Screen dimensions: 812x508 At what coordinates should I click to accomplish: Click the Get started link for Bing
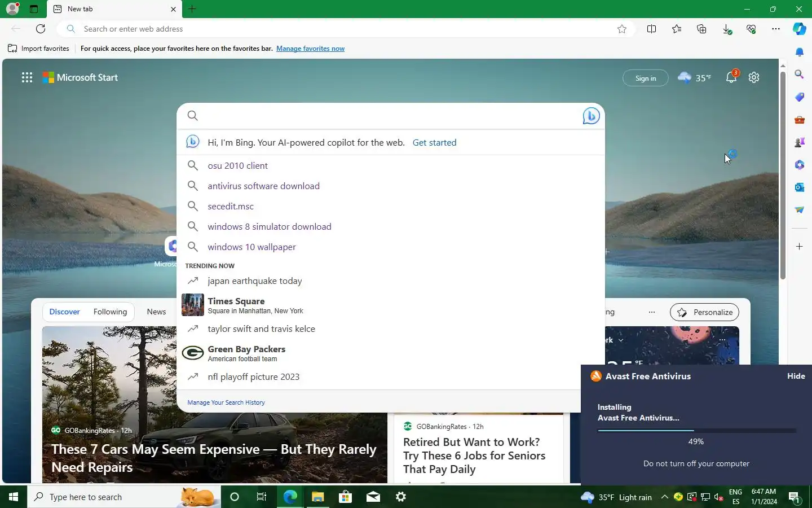click(434, 143)
